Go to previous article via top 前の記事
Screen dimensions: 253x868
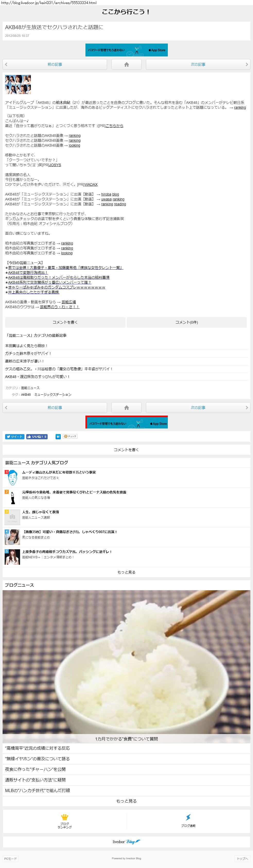55,64
